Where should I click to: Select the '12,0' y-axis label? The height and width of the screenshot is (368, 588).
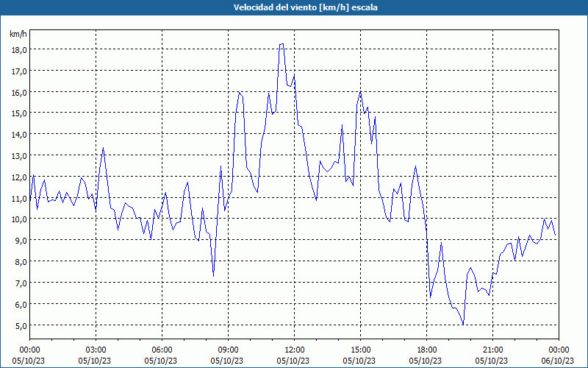click(19, 177)
